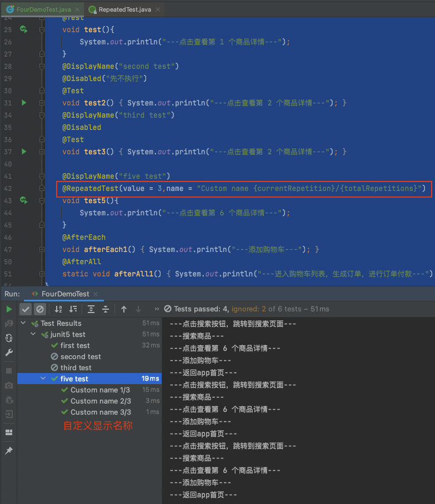Click the green run arrow beside test3()
435x504 pixels.
coord(24,152)
